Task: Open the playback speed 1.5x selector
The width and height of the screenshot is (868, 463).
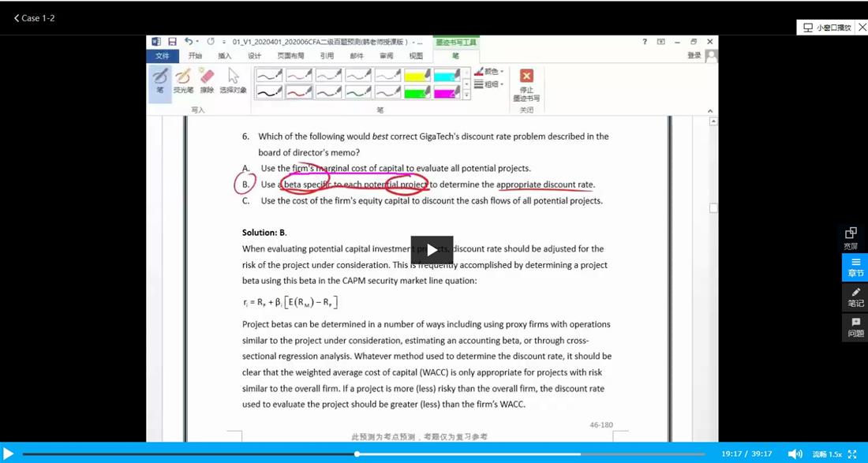Action: pyautogui.click(x=827, y=454)
